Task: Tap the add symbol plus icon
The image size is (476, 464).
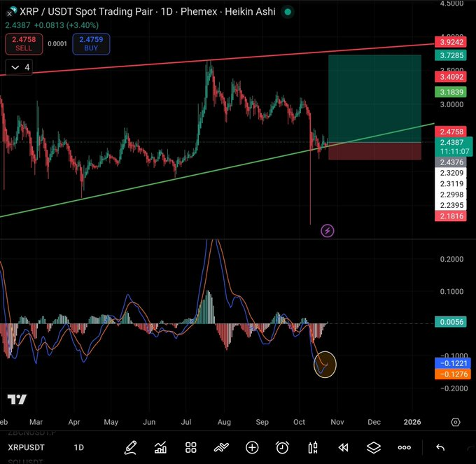Action: pos(252,447)
